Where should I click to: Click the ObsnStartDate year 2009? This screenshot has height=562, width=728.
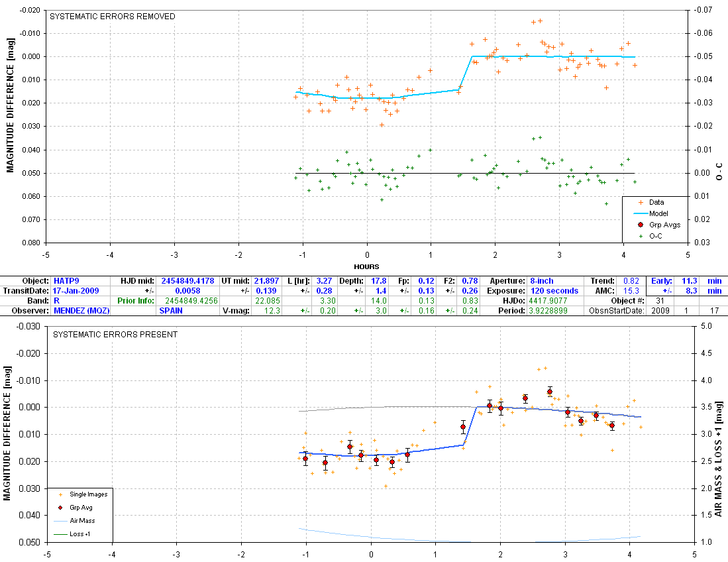[x=660, y=310]
